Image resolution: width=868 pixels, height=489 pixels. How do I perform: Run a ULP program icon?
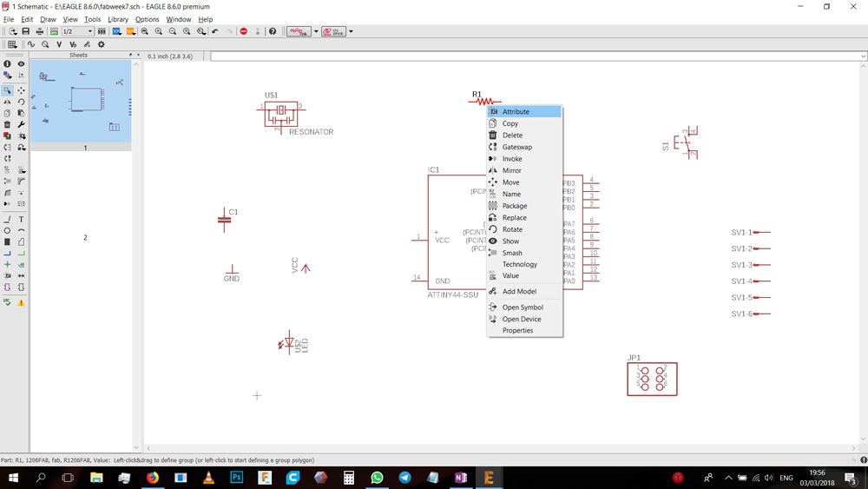[131, 31]
